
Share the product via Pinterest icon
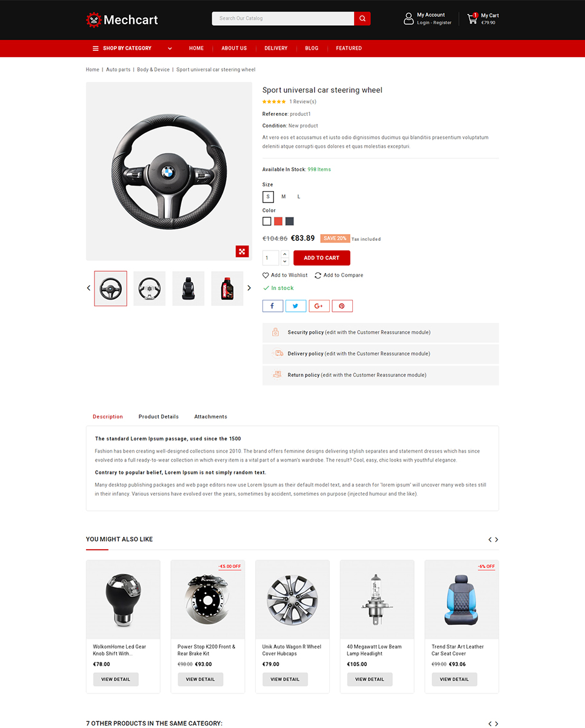click(342, 306)
